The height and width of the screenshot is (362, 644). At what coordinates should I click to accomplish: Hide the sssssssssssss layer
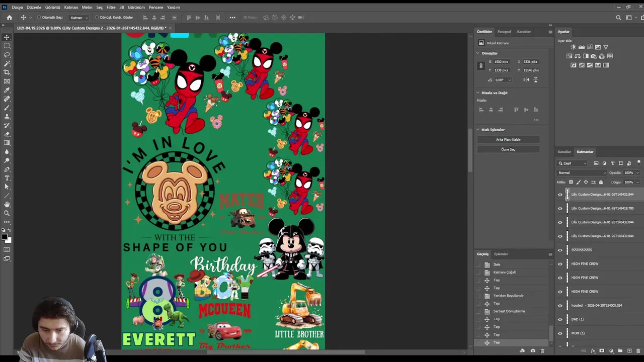[x=560, y=250]
